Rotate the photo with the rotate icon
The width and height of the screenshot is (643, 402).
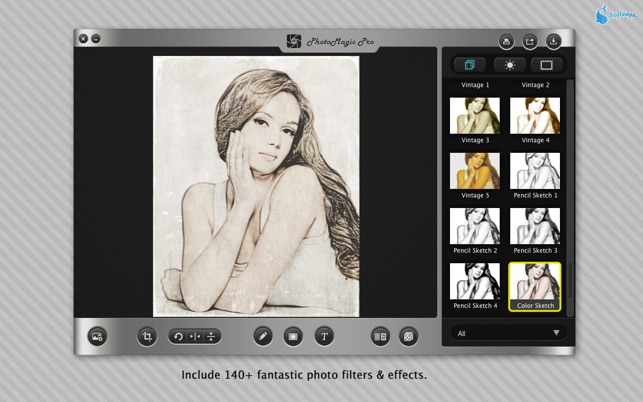178,337
